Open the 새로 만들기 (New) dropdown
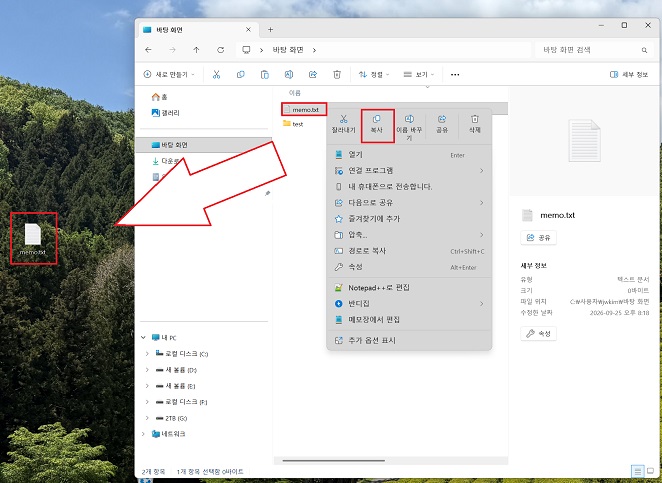The width and height of the screenshot is (662, 483). tap(169, 74)
